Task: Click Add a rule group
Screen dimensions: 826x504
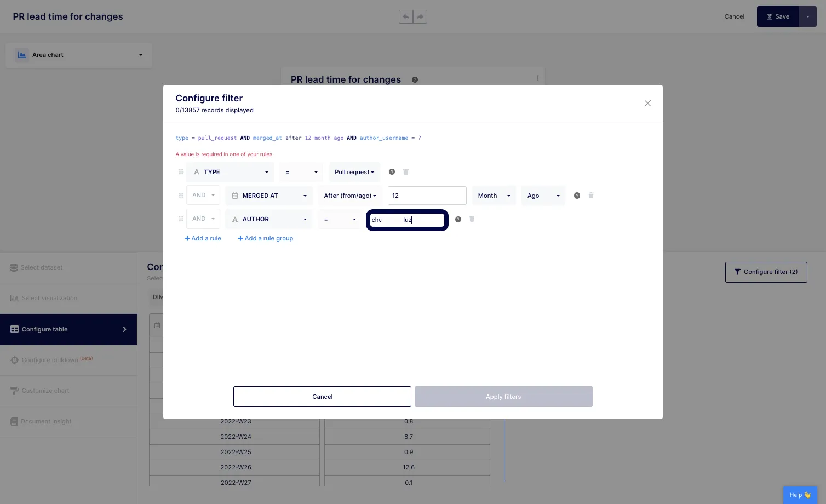Action: point(265,238)
